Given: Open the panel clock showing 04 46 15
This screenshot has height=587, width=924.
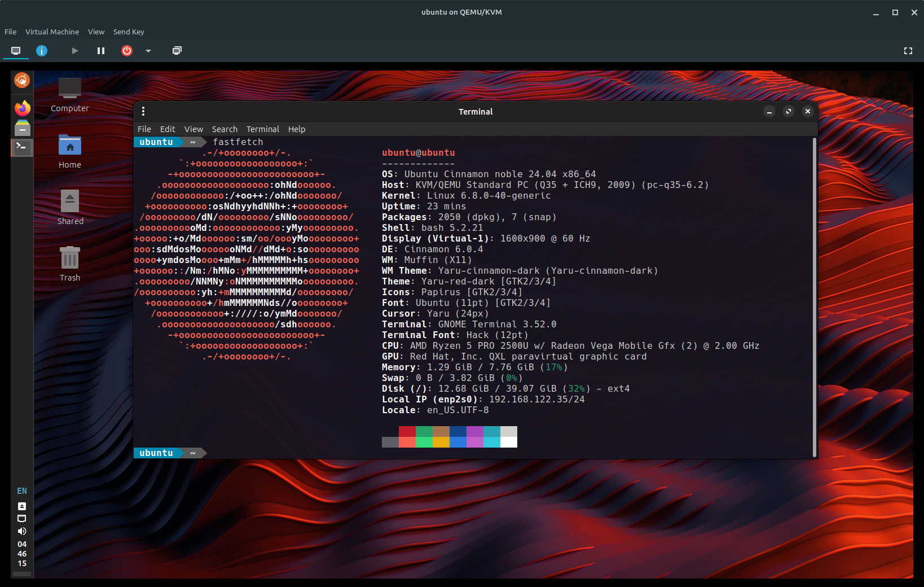Looking at the screenshot, I should pos(22,554).
